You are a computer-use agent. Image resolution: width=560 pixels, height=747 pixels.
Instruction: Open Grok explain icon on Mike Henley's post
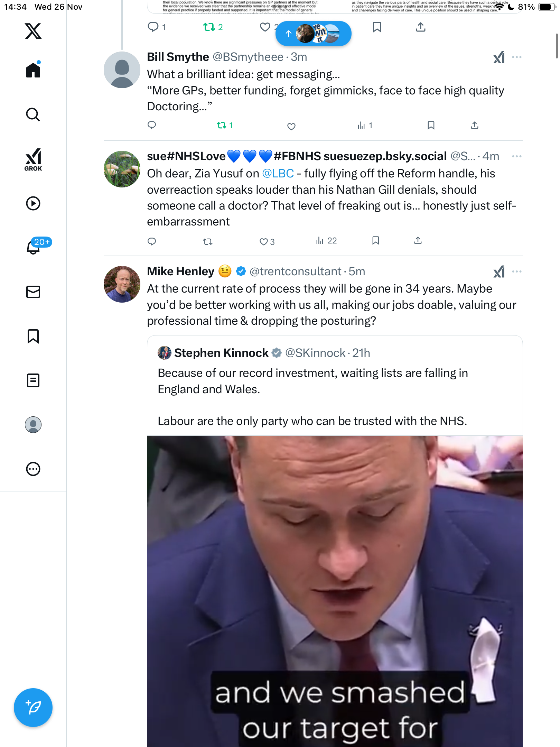click(499, 272)
